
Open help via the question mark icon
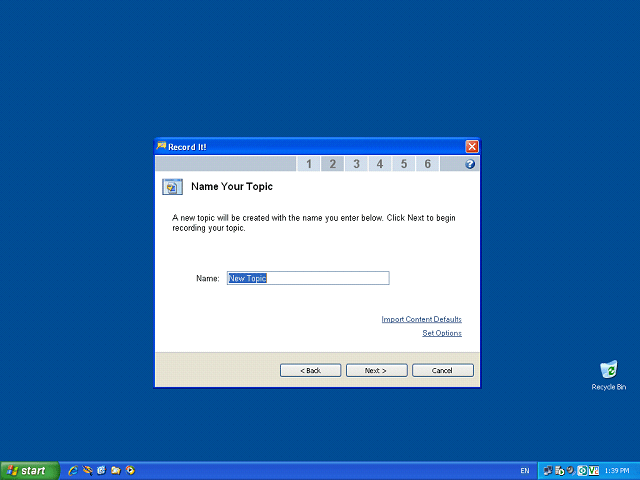pos(470,164)
